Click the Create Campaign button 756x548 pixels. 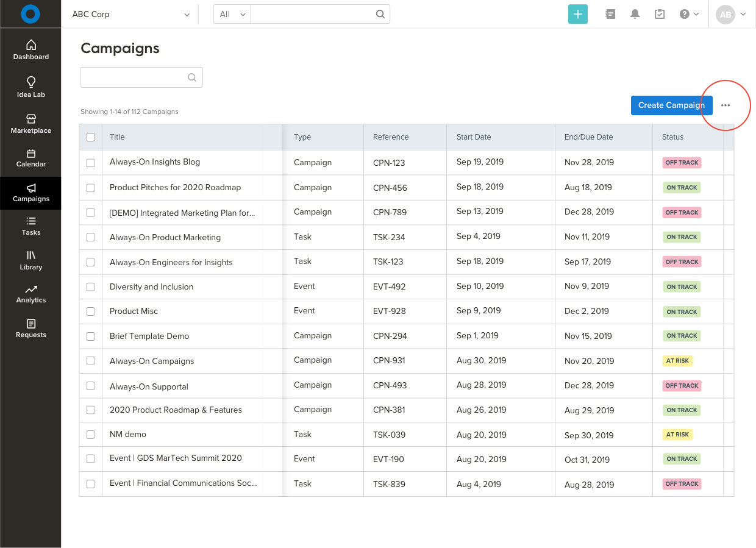tap(671, 105)
